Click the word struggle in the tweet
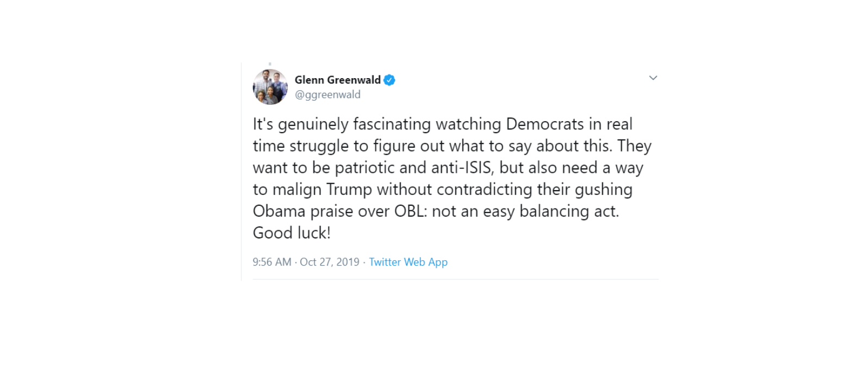 (319, 146)
